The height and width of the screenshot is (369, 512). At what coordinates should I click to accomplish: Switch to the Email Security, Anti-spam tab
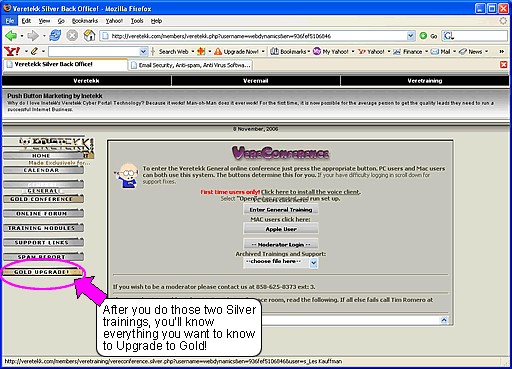pyautogui.click(x=190, y=65)
